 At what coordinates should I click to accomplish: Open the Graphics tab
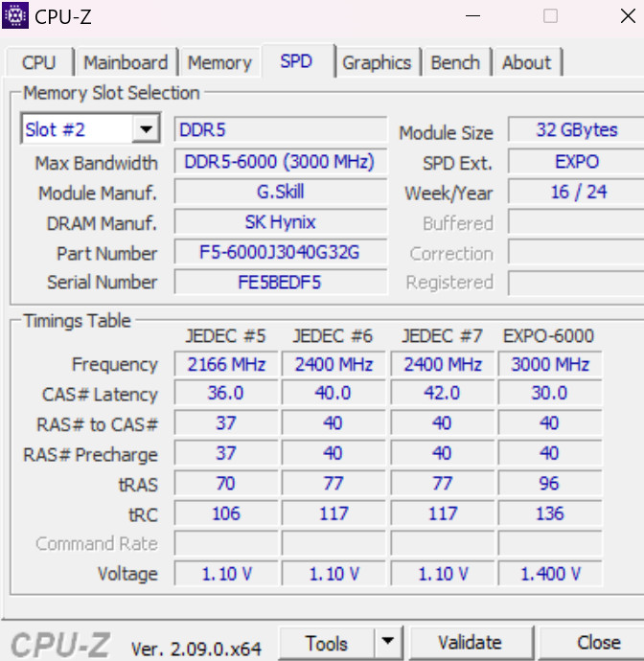pos(377,63)
